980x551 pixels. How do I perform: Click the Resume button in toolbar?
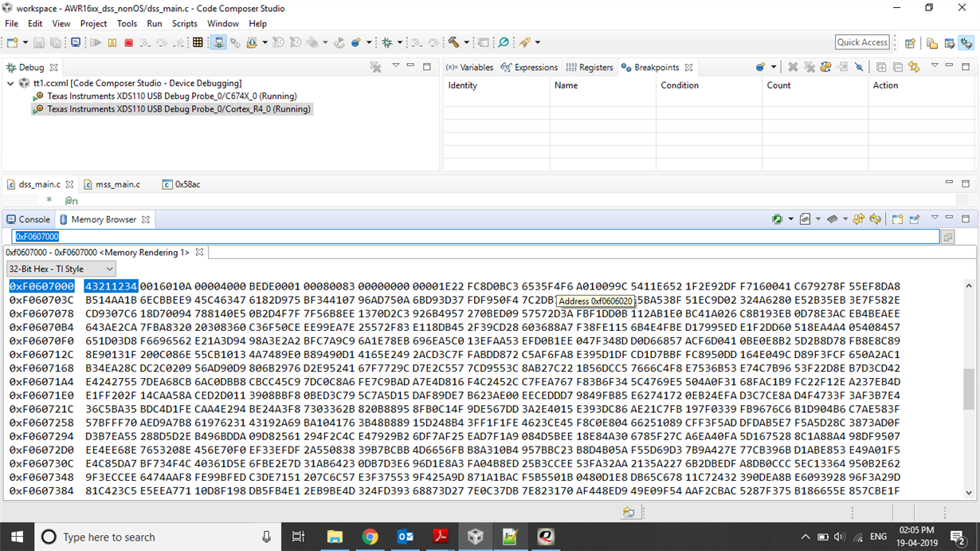(96, 42)
